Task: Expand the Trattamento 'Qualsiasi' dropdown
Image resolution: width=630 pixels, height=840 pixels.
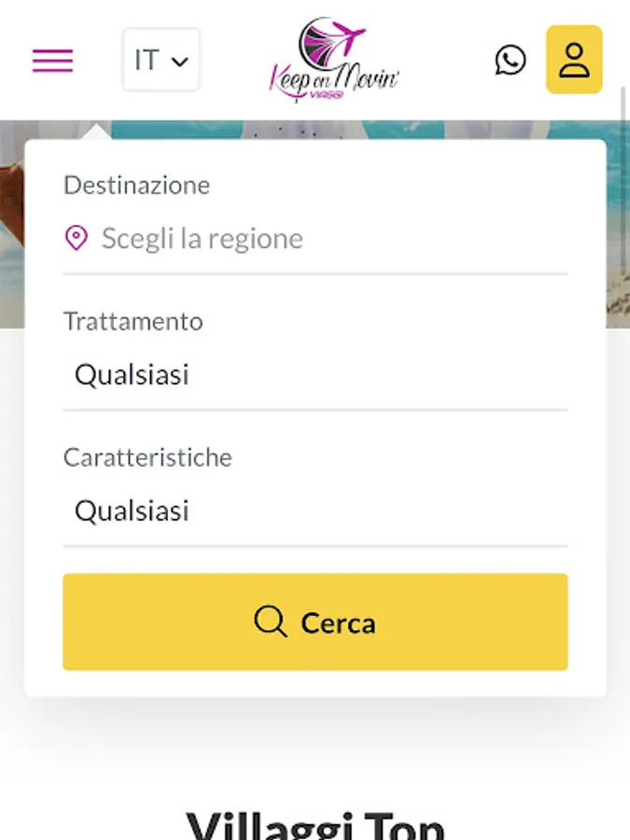Action: tap(315, 375)
